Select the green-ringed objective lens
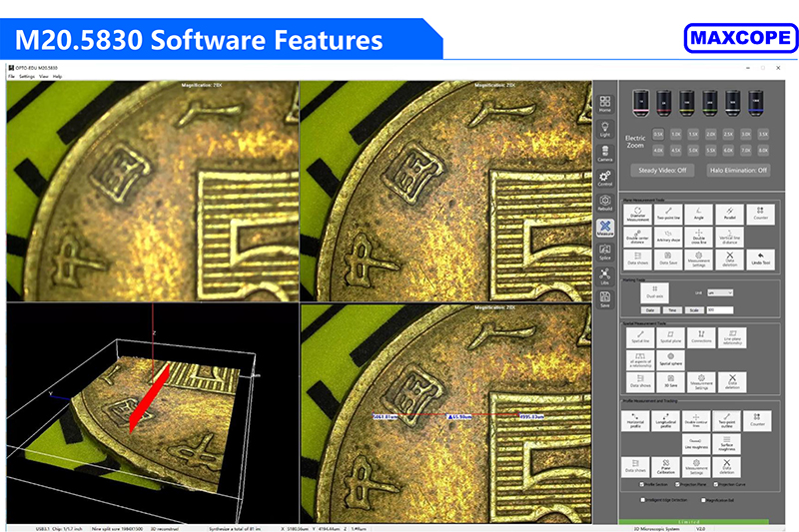 (710, 103)
